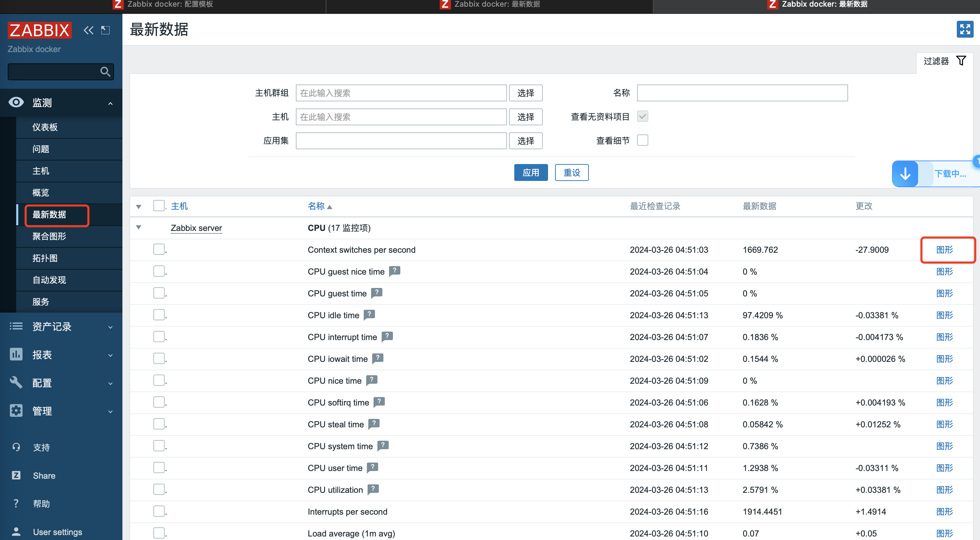980x540 pixels.
Task: Check CPU idle time row checkbox
Action: (159, 315)
